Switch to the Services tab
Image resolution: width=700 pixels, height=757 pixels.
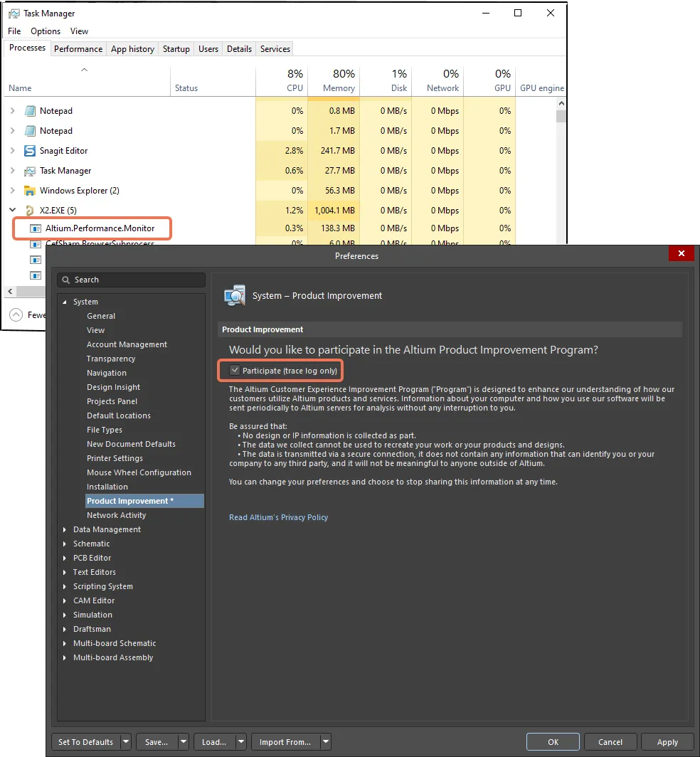coord(275,49)
